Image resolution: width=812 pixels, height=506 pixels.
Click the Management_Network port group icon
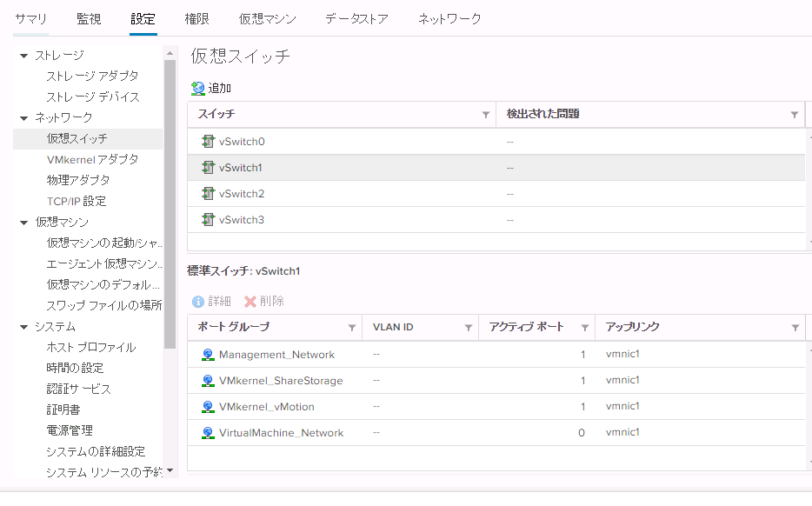[x=208, y=354]
